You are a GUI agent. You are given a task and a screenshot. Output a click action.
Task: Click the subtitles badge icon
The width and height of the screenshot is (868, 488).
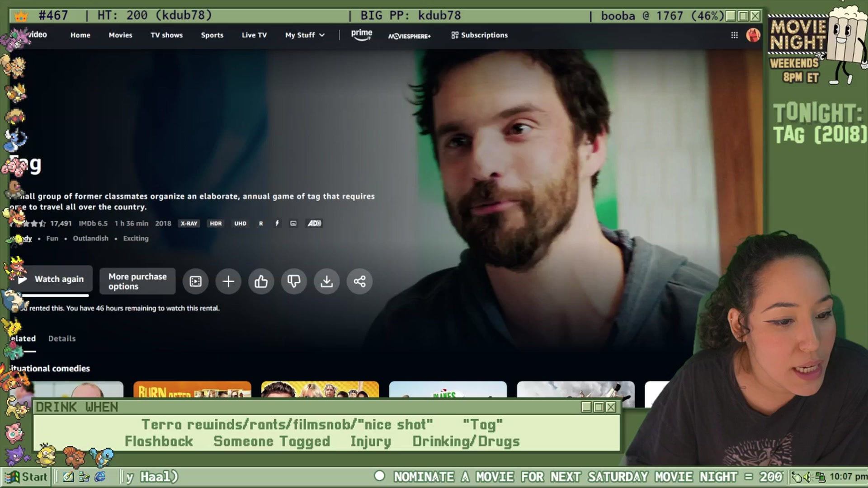pos(293,223)
